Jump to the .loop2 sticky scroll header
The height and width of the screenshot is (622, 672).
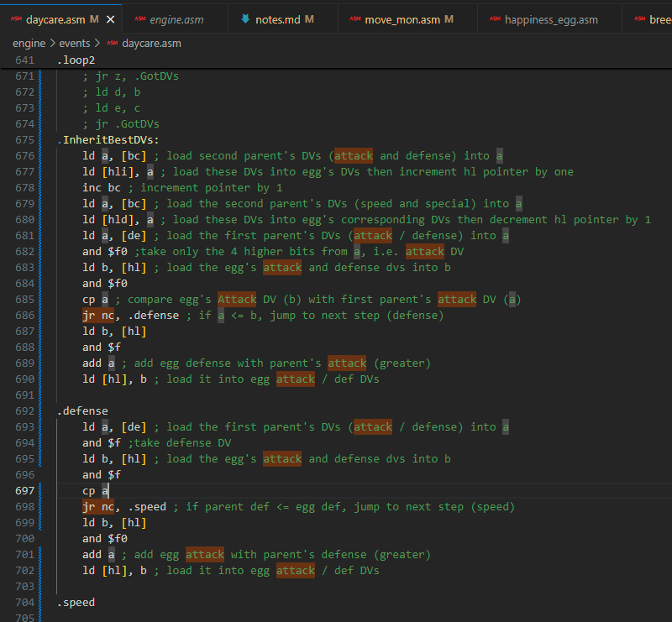click(x=76, y=60)
